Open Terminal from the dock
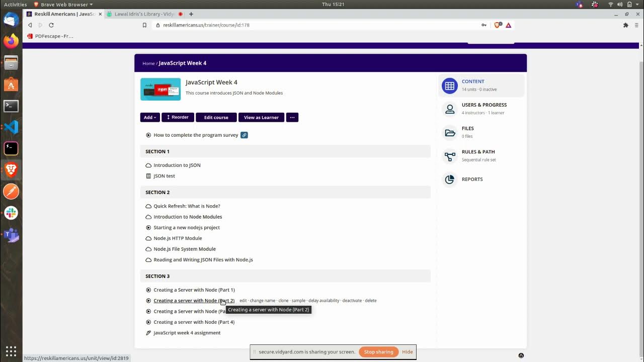This screenshot has width=644, height=362. pyautogui.click(x=11, y=106)
